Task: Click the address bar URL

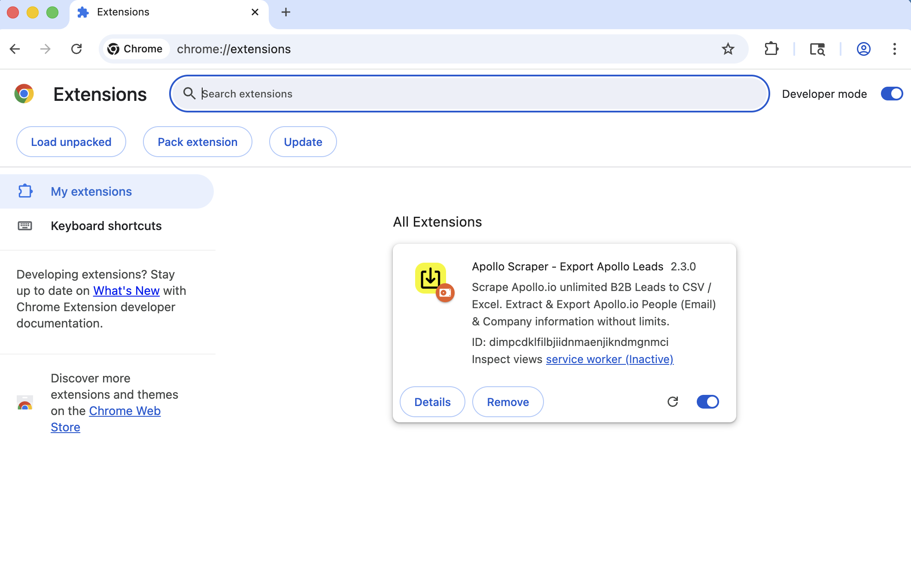Action: pos(234,49)
